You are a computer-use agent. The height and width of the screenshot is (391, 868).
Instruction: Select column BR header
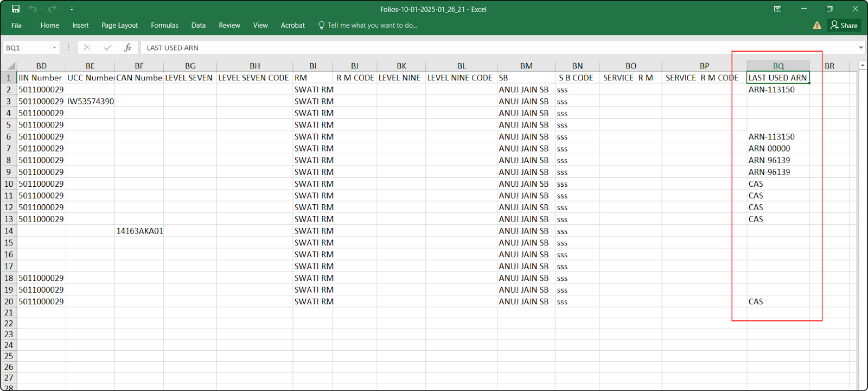[x=829, y=66]
